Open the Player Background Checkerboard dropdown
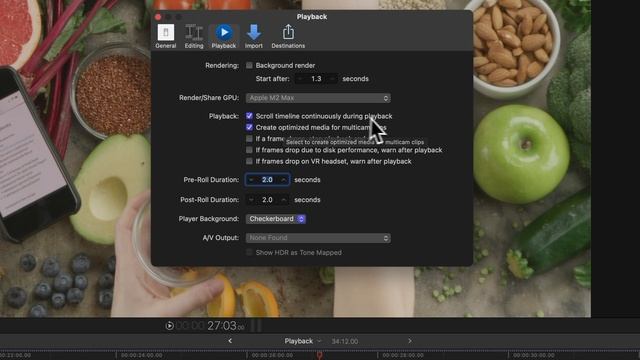640x360 pixels. click(x=276, y=219)
